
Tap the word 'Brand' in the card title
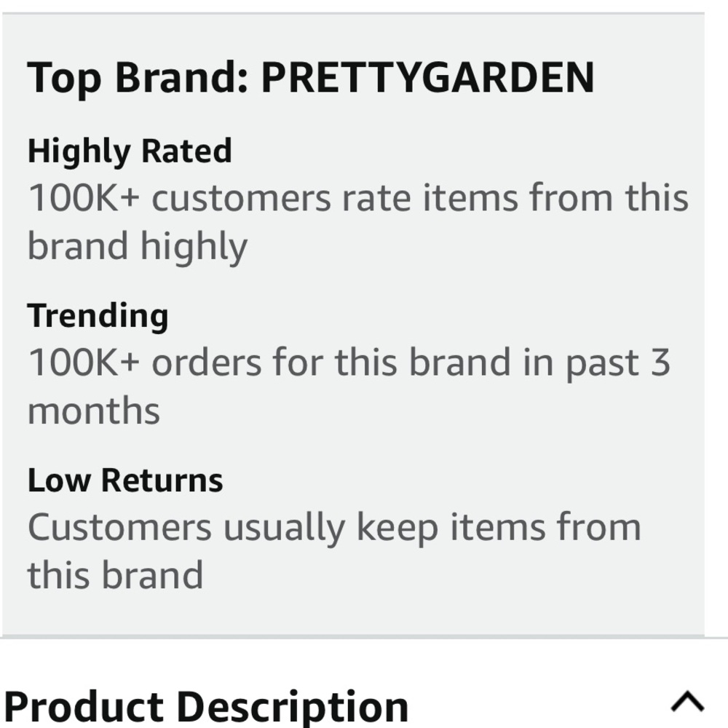(181, 77)
